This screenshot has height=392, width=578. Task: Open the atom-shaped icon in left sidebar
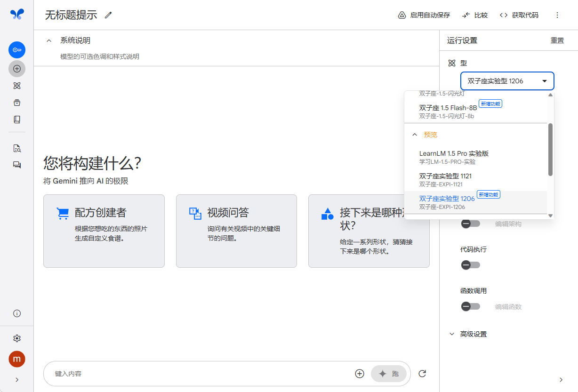[x=17, y=86]
